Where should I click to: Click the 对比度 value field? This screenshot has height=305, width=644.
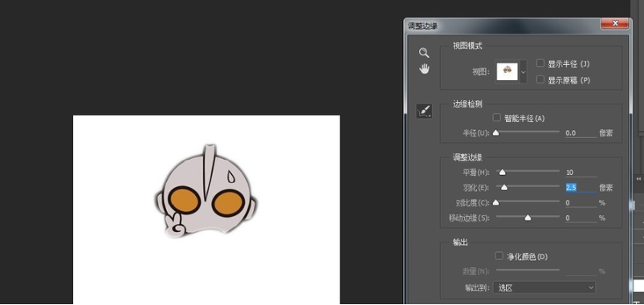(x=581, y=203)
